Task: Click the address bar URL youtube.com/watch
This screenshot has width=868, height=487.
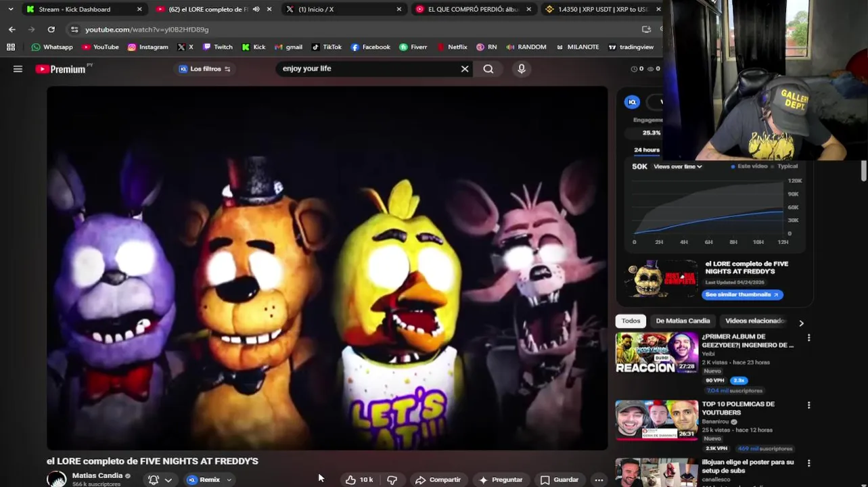Action: (x=147, y=30)
